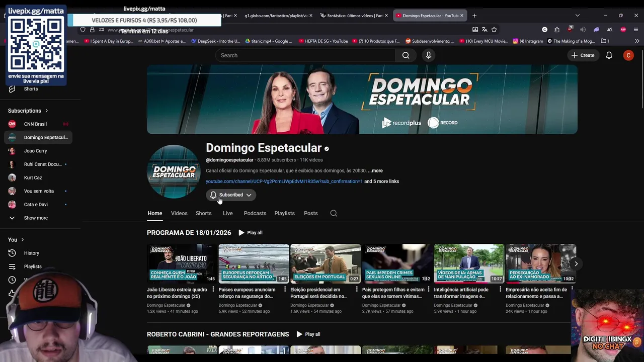Screen dimensions: 644x362
Task: Play all Roberto Cabrini Grandes Reportagens
Action: coord(308,334)
